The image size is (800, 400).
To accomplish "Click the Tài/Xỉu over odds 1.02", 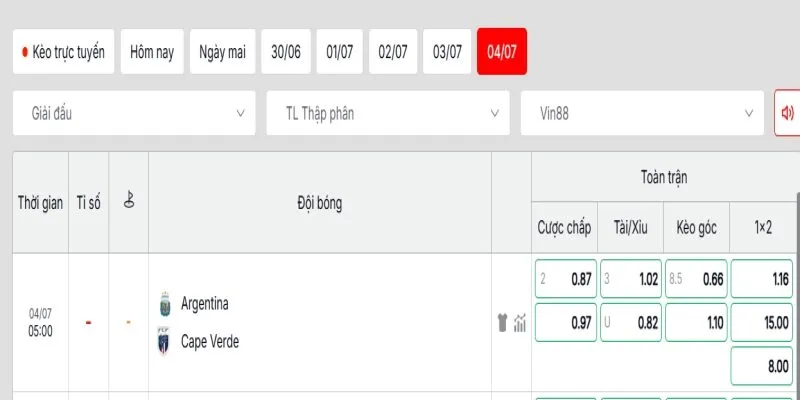I will click(631, 279).
